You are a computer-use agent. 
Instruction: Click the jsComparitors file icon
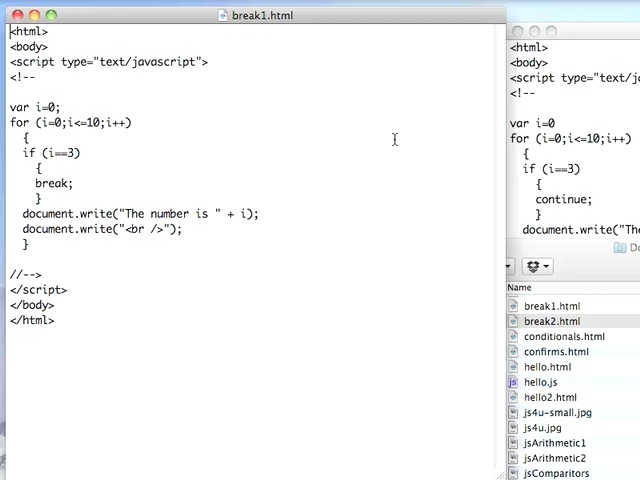pyautogui.click(x=513, y=473)
